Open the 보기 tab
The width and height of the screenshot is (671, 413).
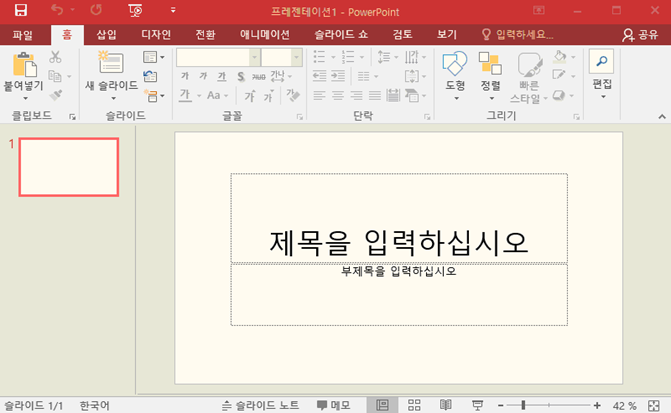coord(447,35)
